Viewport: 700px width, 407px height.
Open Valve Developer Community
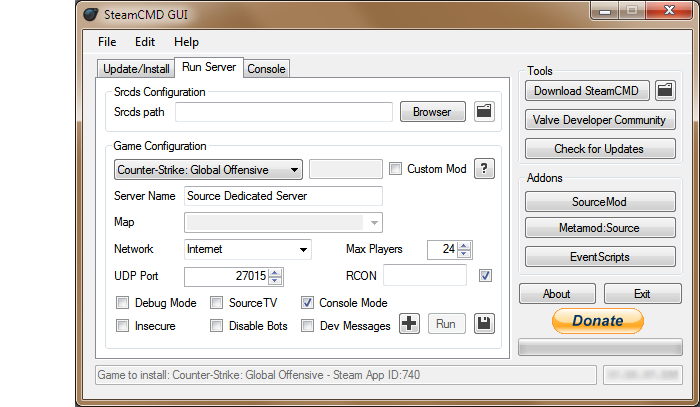(600, 120)
